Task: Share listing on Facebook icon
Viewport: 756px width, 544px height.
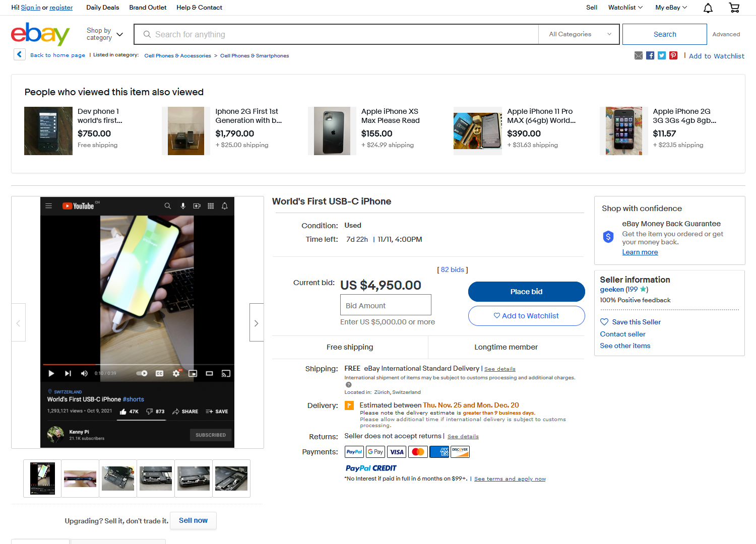Action: click(650, 55)
